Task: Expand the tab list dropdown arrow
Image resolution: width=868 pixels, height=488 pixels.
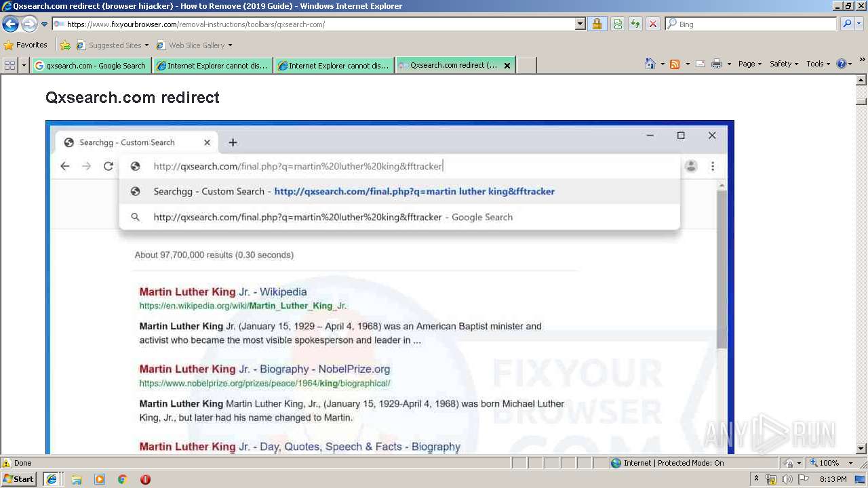Action: (x=24, y=65)
